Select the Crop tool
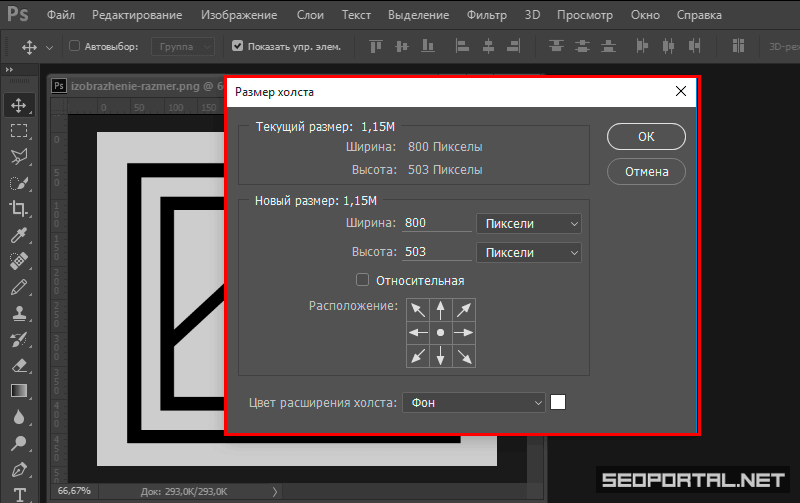Screen dimensions: 800x503 pyautogui.click(x=18, y=209)
